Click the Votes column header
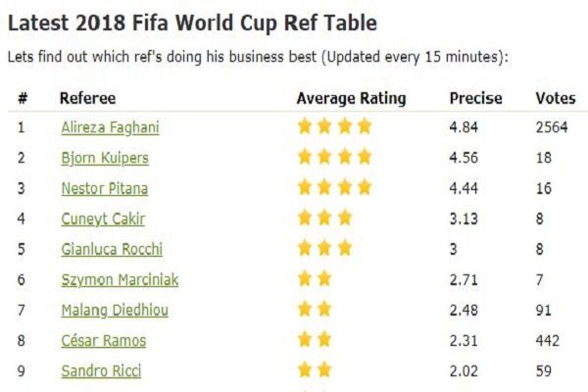The image size is (588, 392). tap(556, 98)
